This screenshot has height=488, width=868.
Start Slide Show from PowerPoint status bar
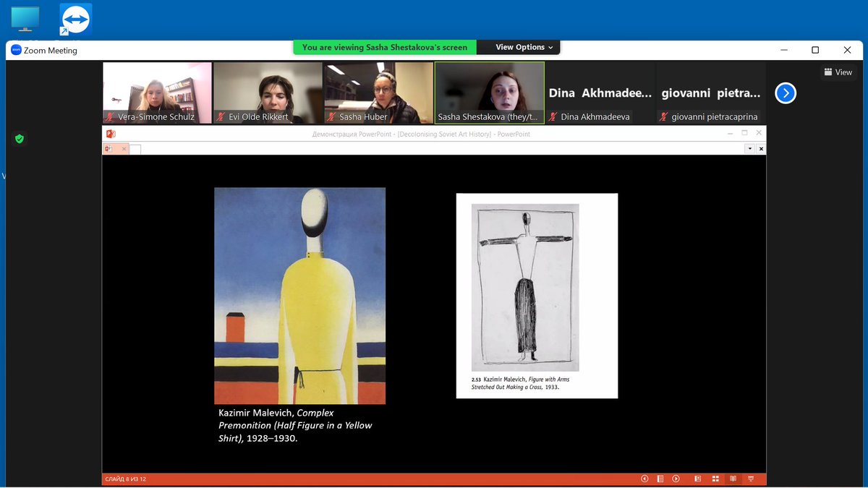click(751, 479)
